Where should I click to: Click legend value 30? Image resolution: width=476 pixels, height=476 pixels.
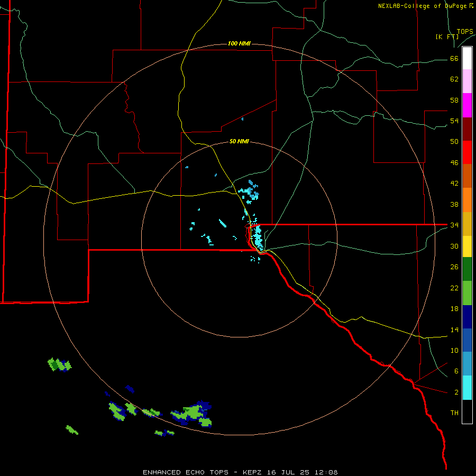[454, 246]
